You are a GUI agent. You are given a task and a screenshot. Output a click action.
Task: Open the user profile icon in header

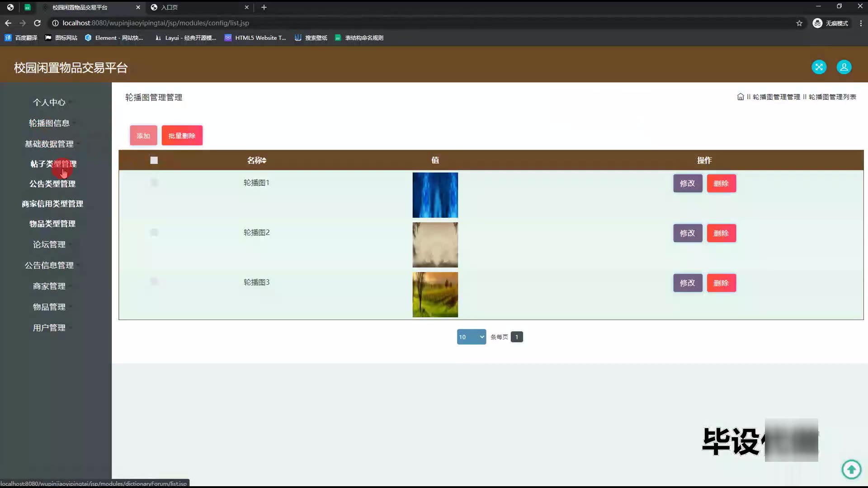844,67
